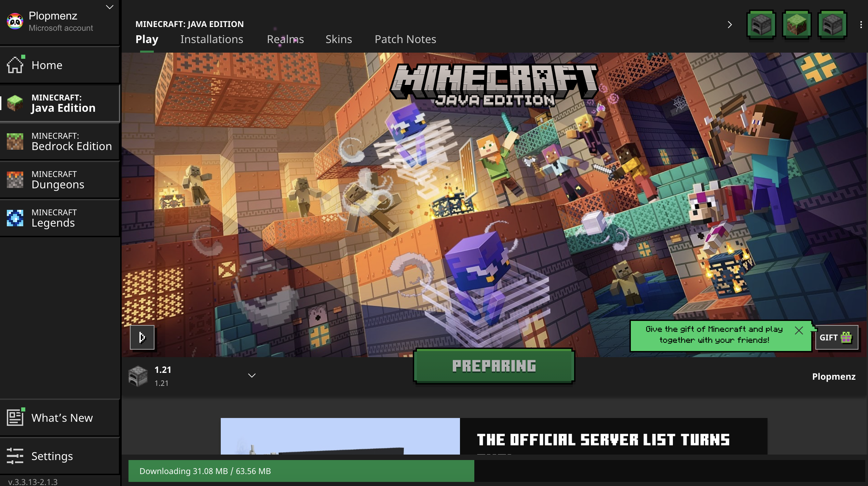Click the third furnace quick-launch icon
868x486 pixels.
coord(832,25)
